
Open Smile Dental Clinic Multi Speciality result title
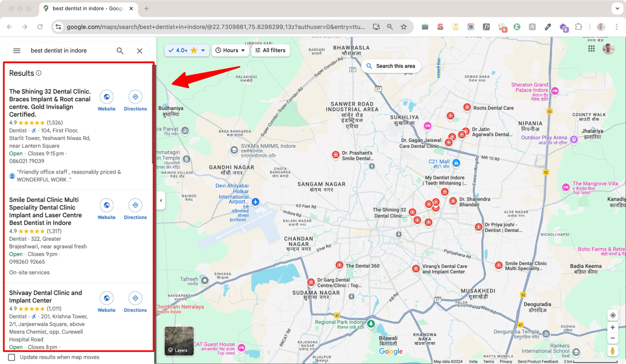pyautogui.click(x=45, y=211)
